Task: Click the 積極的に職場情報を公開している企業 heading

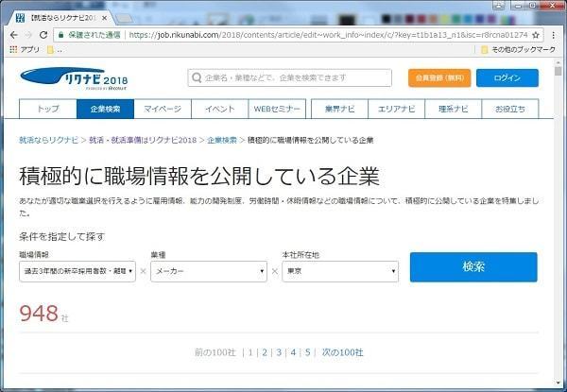Action: [x=199, y=177]
